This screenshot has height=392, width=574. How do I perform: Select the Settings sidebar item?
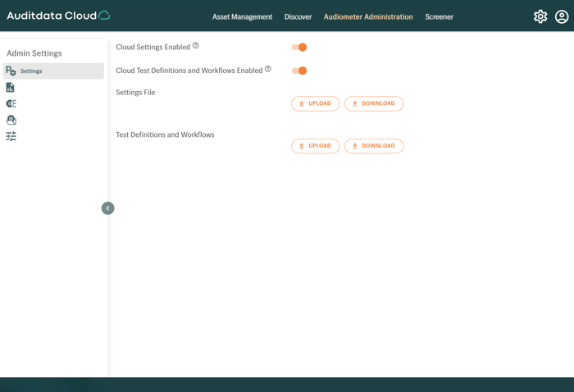tap(53, 71)
